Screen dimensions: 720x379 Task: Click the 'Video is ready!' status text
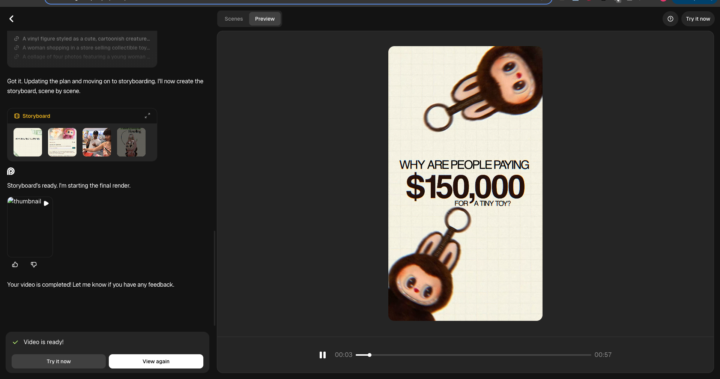(x=44, y=342)
